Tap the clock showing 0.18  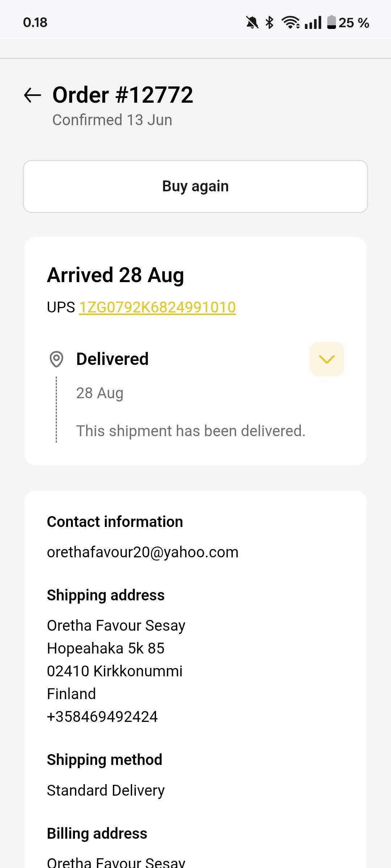35,23
